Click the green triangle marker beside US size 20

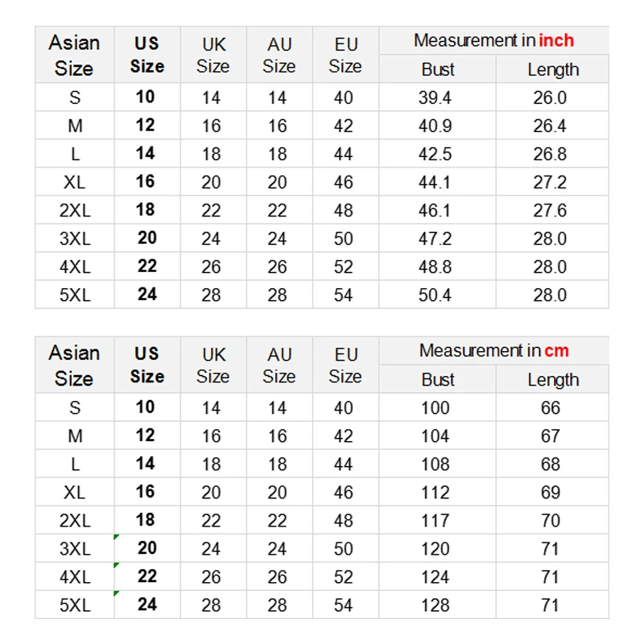click(117, 537)
